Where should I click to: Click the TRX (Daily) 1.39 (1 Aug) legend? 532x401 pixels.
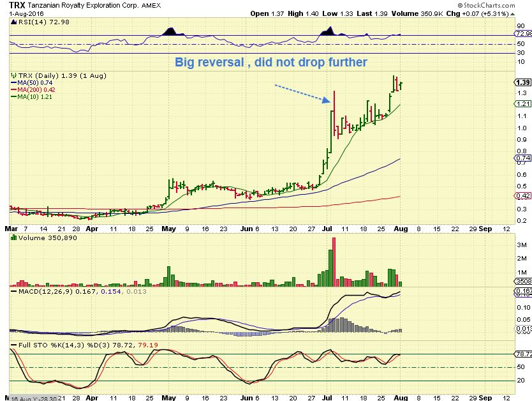click(62, 75)
